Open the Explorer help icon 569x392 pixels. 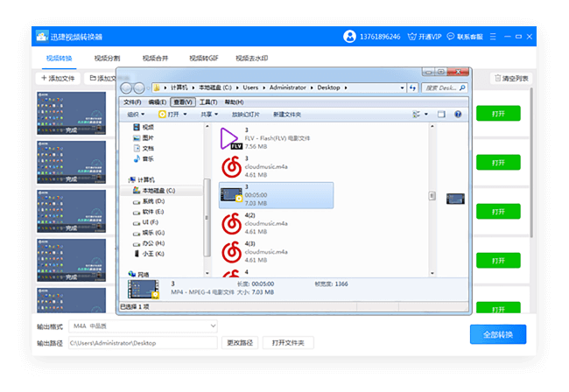tap(458, 115)
